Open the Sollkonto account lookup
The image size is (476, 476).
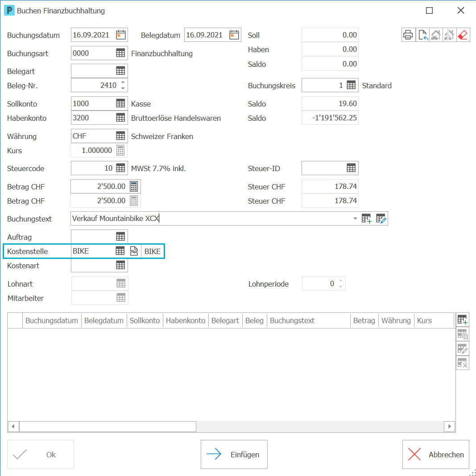pyautogui.click(x=120, y=103)
